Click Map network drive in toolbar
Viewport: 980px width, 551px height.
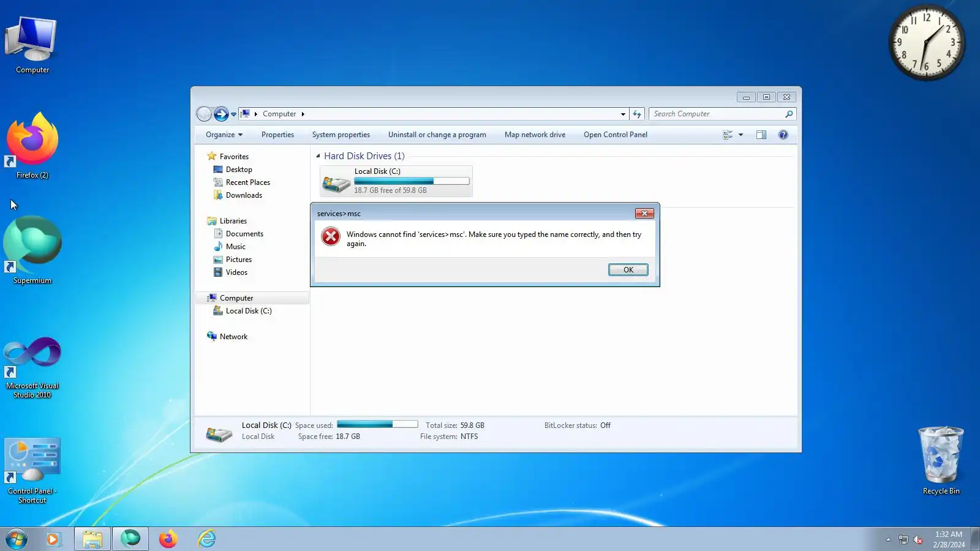coord(535,135)
